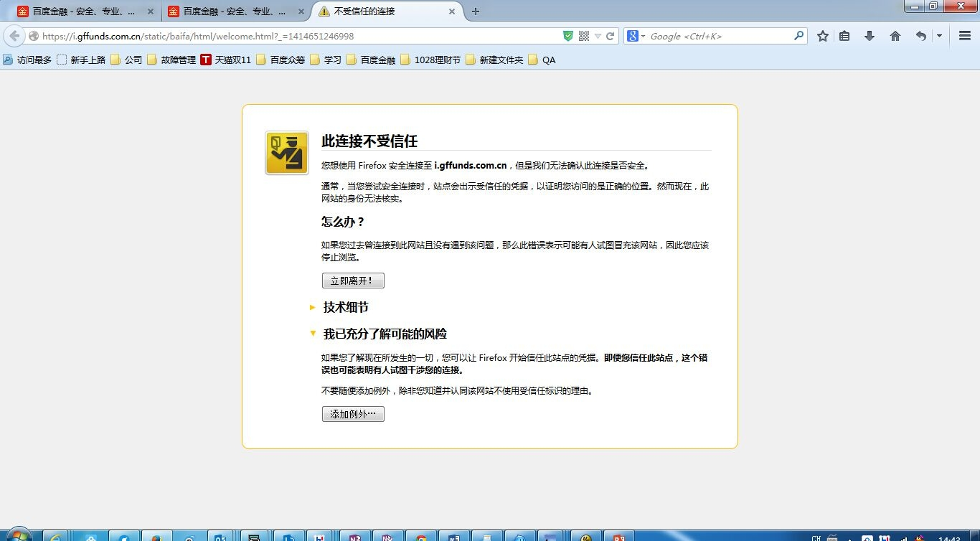Open the search engine dropdown arrow

point(642,36)
